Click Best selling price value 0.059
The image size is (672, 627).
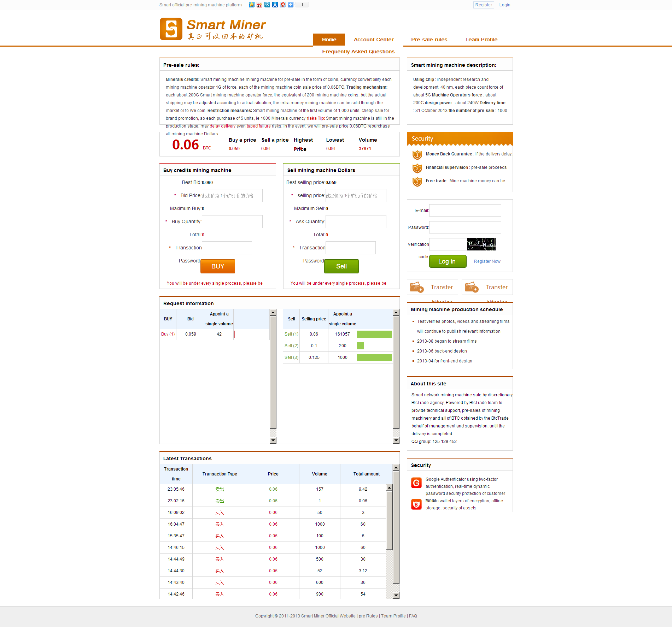(331, 183)
